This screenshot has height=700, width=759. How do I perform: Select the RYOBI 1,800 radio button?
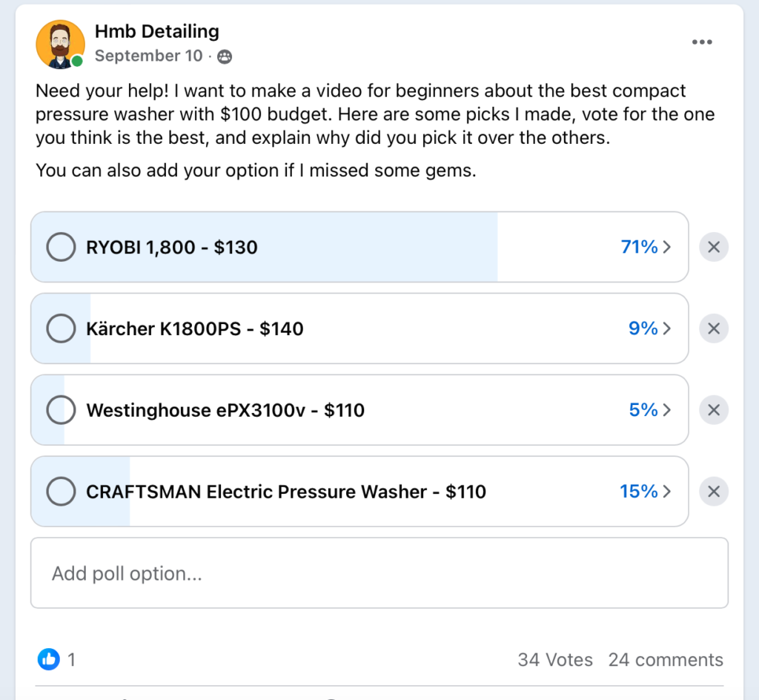[61, 247]
